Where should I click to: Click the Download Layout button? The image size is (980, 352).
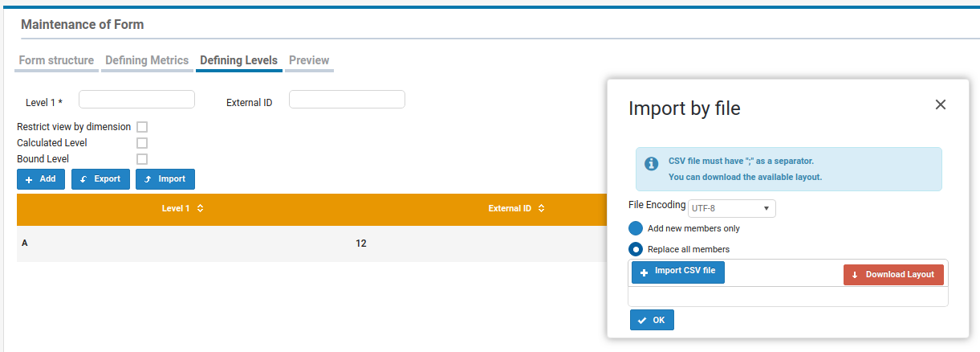point(893,275)
